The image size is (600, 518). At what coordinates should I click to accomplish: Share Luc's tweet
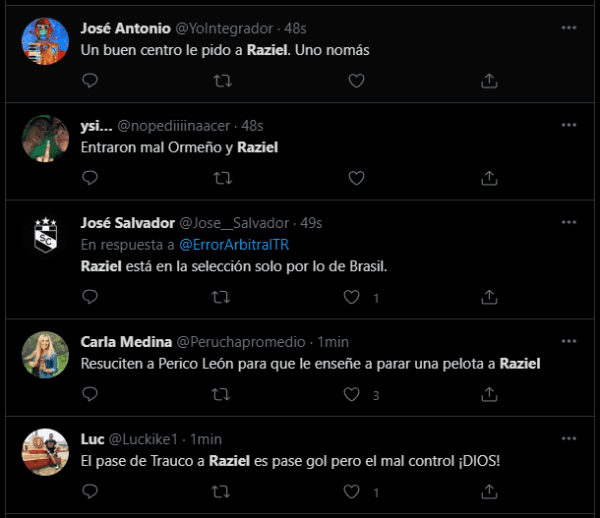(x=490, y=492)
